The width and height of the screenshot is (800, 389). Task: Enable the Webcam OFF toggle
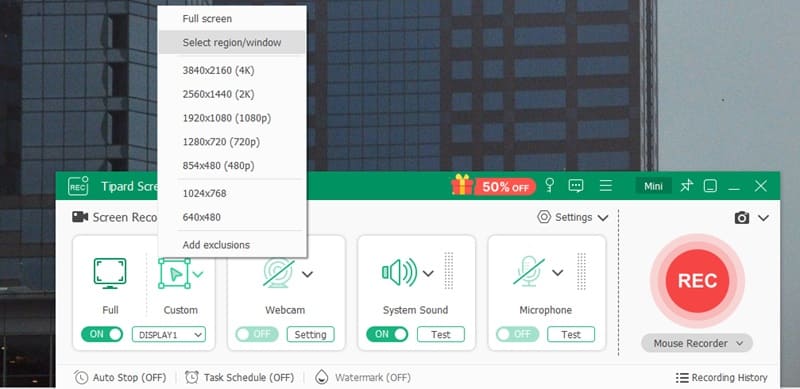pyautogui.click(x=257, y=334)
